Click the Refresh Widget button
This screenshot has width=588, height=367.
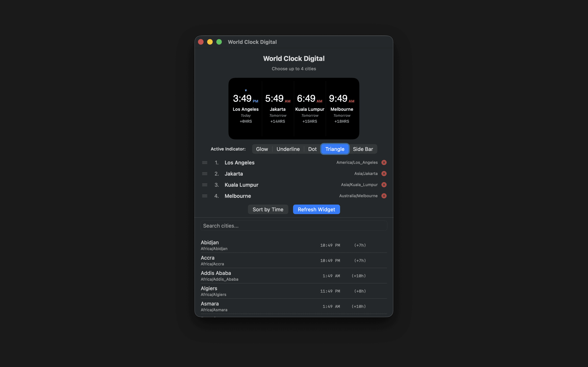(x=316, y=209)
